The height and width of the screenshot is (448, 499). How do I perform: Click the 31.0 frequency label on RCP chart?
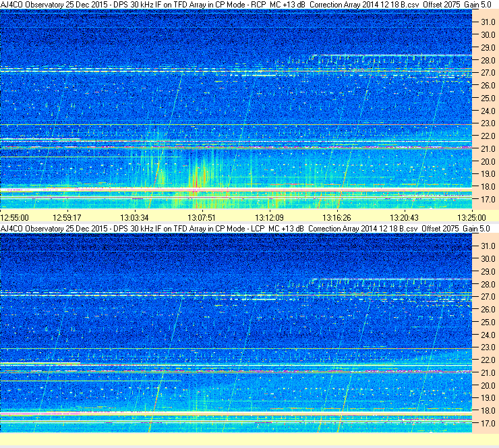coord(488,22)
